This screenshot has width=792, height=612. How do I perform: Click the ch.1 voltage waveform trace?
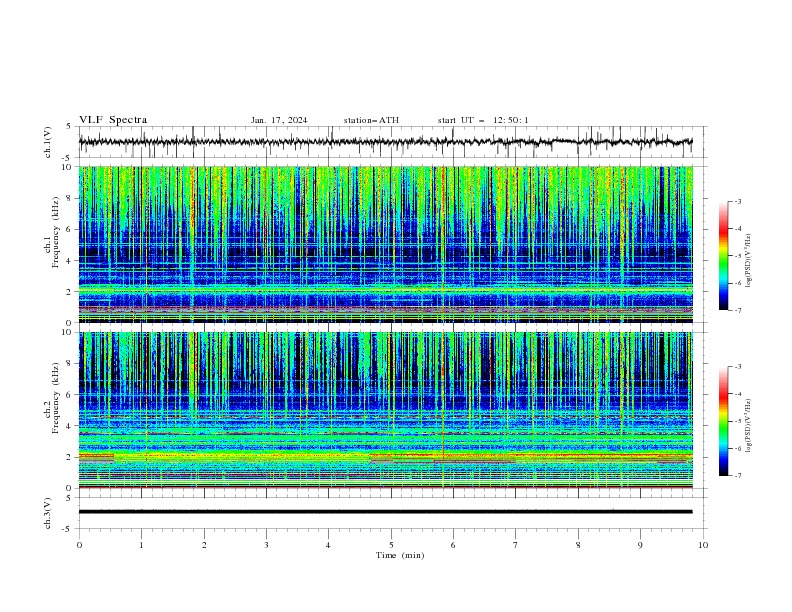[385, 142]
